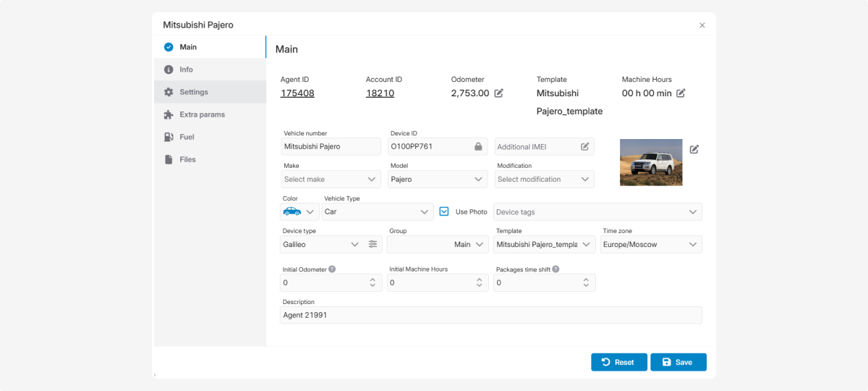Open Agent ID 175408 link
The height and width of the screenshot is (391, 868).
coord(297,93)
